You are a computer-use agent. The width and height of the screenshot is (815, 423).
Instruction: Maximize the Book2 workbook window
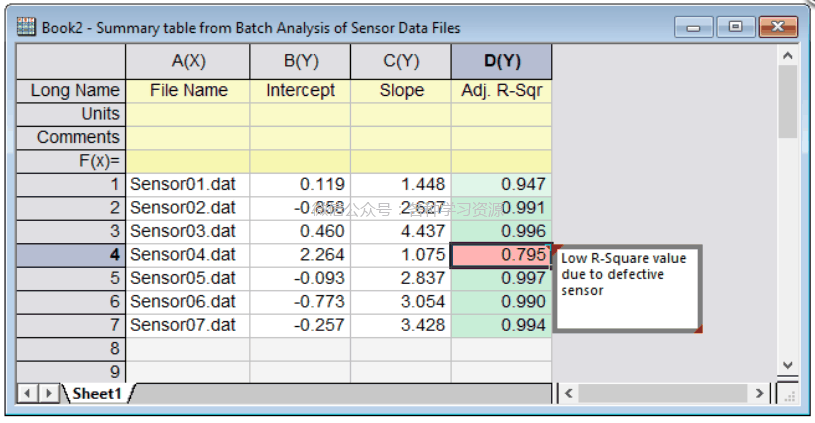735,27
